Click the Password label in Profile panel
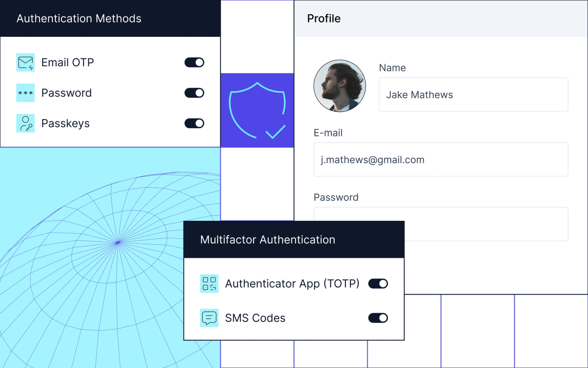The height and width of the screenshot is (368, 588). click(x=336, y=197)
